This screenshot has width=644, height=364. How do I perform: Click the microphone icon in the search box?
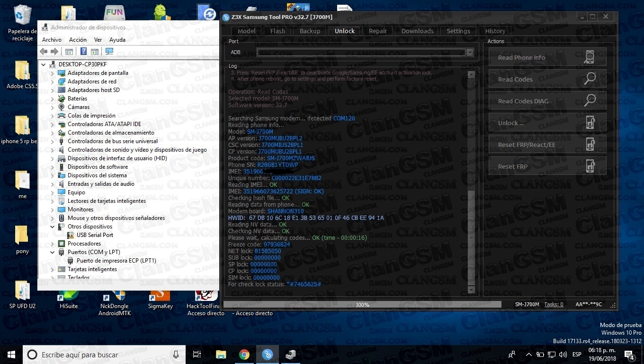coord(176,355)
